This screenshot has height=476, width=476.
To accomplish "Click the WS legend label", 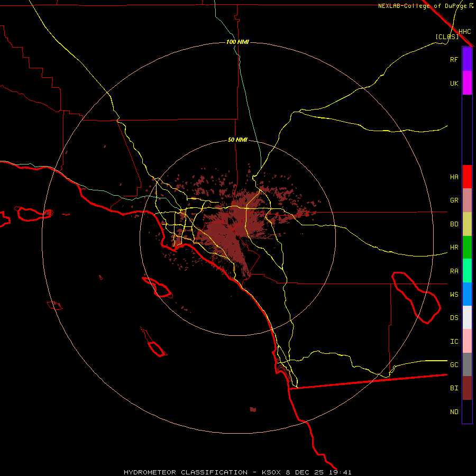I will coord(454,295).
